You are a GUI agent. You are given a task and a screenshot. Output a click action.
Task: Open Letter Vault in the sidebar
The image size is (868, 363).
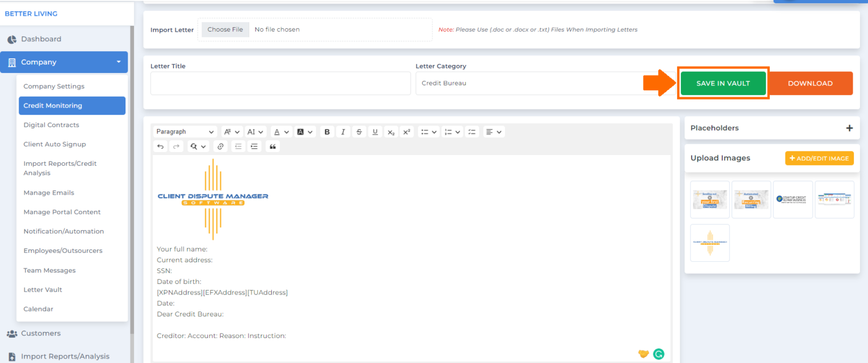(x=43, y=289)
